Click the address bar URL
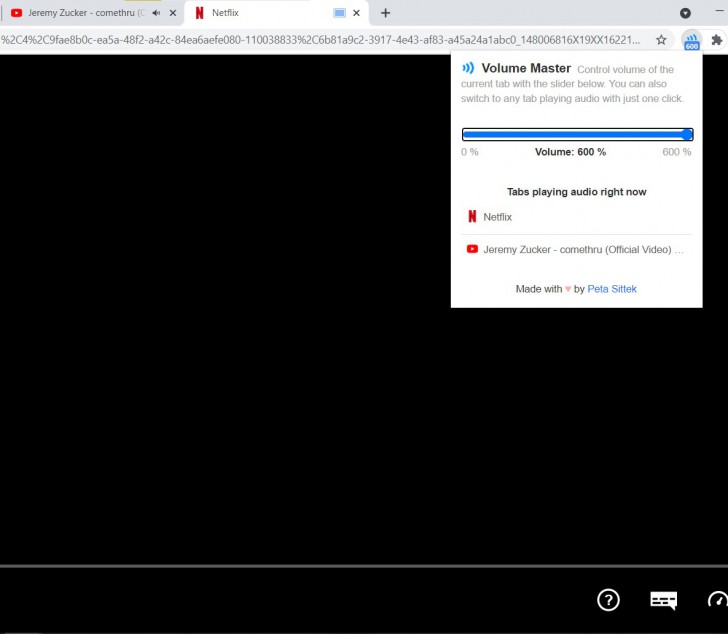 (320, 40)
